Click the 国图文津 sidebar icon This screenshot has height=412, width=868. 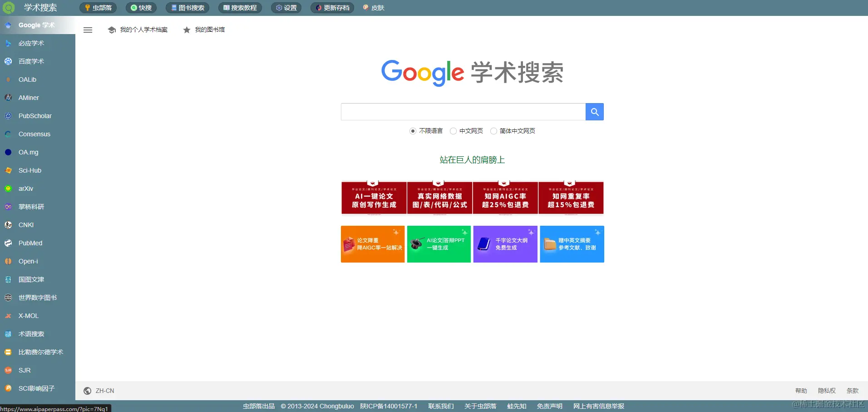coord(8,279)
